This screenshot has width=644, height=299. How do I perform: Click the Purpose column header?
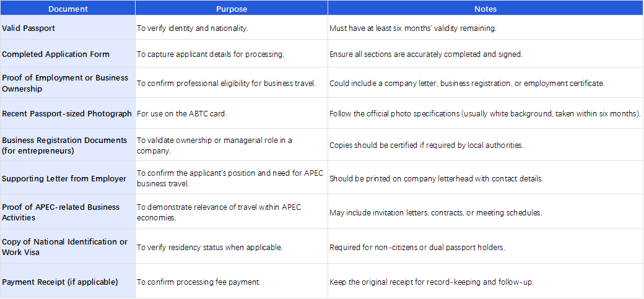(232, 9)
